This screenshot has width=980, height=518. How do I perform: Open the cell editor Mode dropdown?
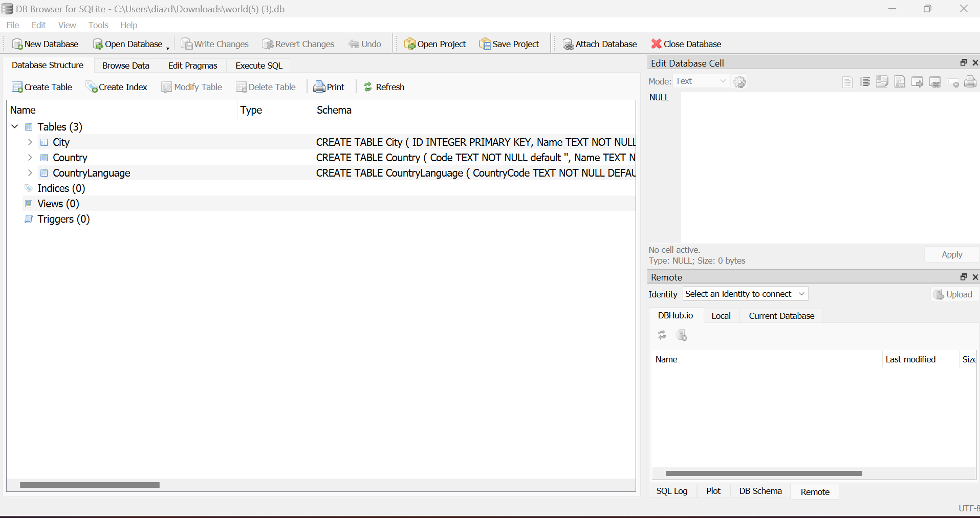pyautogui.click(x=701, y=81)
